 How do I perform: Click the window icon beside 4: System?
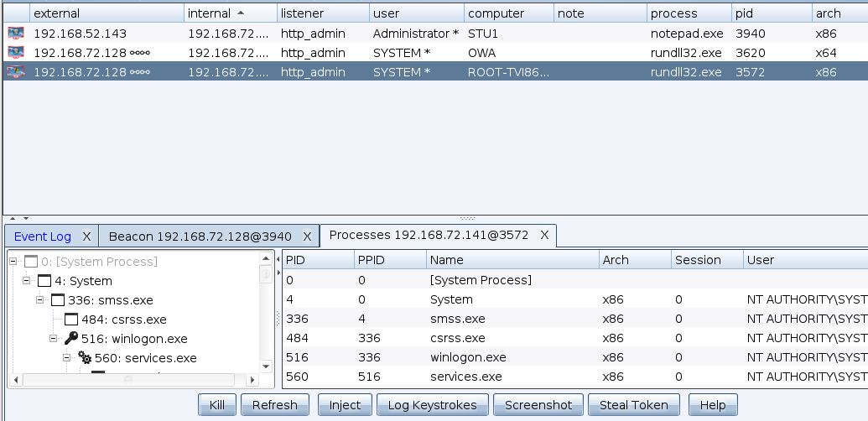click(44, 281)
